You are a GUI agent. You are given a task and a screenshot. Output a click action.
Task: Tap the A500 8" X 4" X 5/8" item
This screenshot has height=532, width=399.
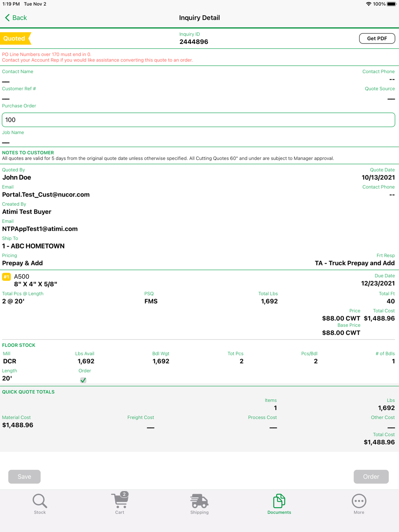click(36, 280)
